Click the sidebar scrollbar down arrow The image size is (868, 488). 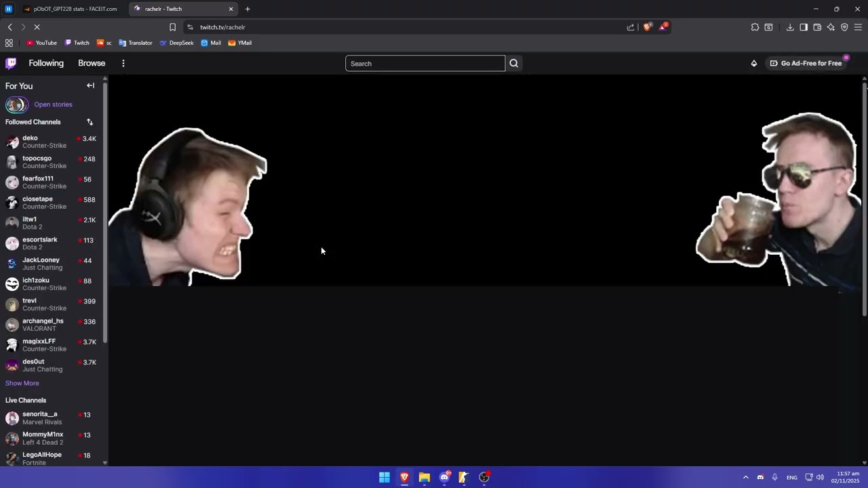(105, 463)
